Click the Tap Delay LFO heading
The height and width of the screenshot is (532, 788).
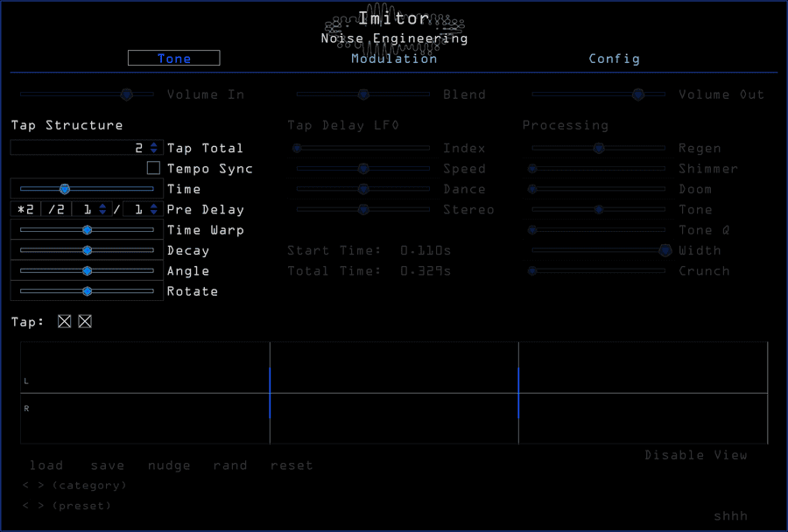tap(343, 125)
